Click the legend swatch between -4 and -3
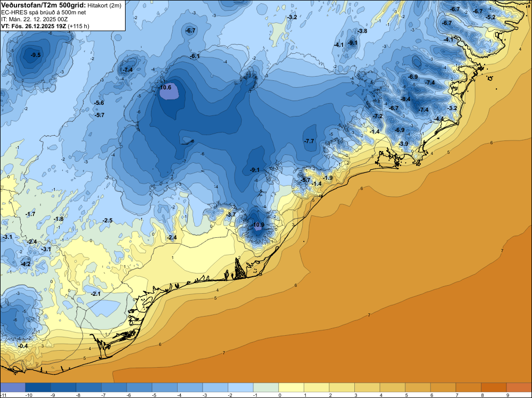Viewport: 532px width, 398px height. click(x=190, y=387)
